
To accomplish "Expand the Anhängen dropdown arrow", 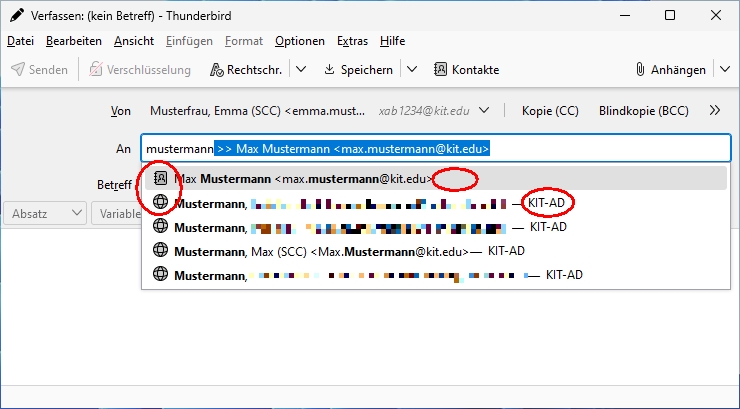I will click(724, 70).
